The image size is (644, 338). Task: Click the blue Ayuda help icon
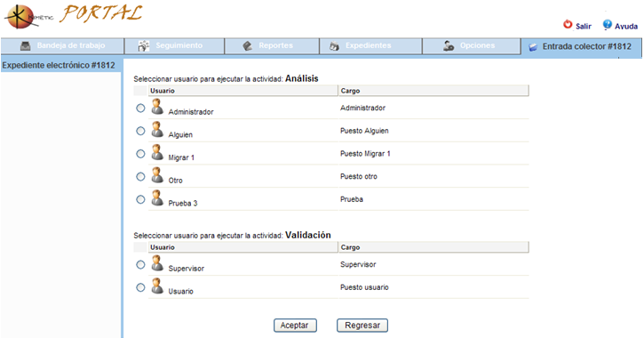[x=607, y=25]
